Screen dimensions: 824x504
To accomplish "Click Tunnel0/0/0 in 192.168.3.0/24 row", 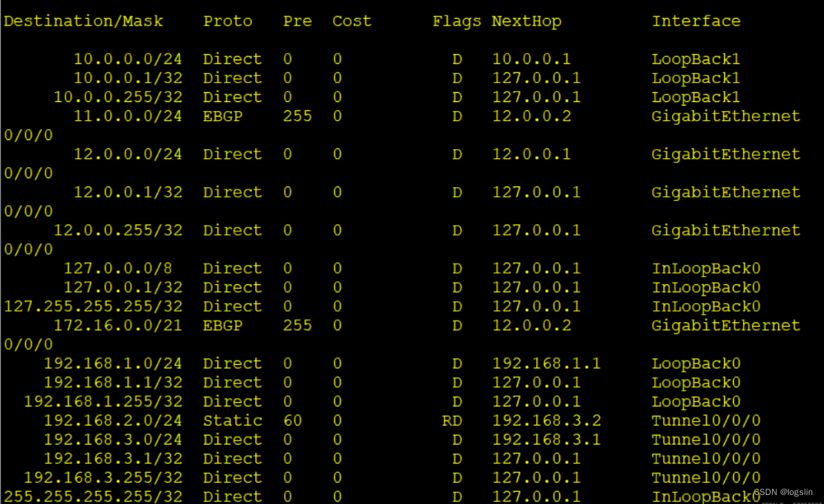I will pyautogui.click(x=706, y=440).
